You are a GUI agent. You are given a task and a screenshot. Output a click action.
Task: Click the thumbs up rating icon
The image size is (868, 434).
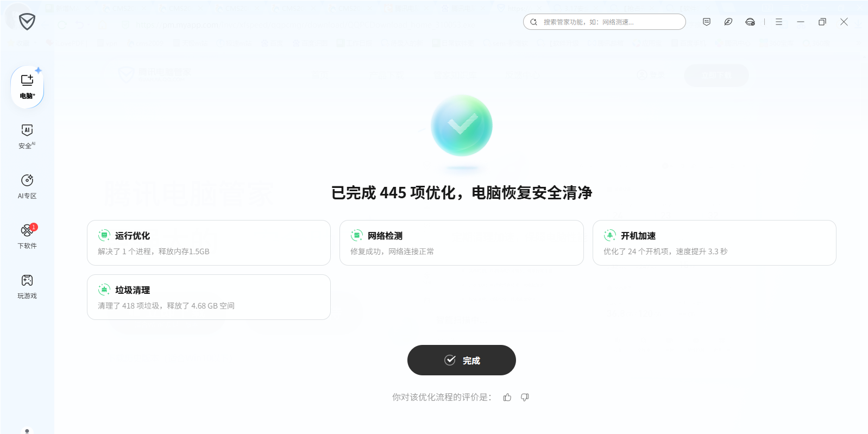(507, 397)
